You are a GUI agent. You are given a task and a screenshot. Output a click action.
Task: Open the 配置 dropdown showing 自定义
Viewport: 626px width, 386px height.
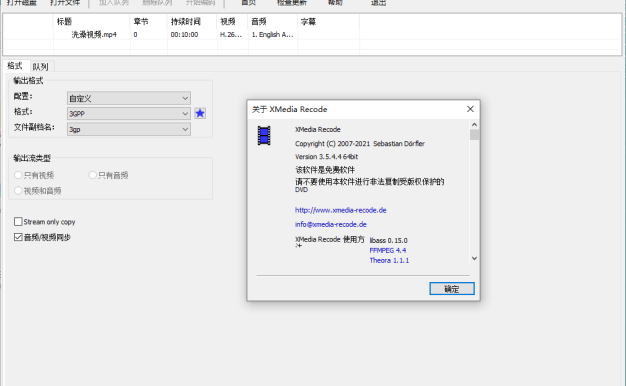click(x=129, y=98)
